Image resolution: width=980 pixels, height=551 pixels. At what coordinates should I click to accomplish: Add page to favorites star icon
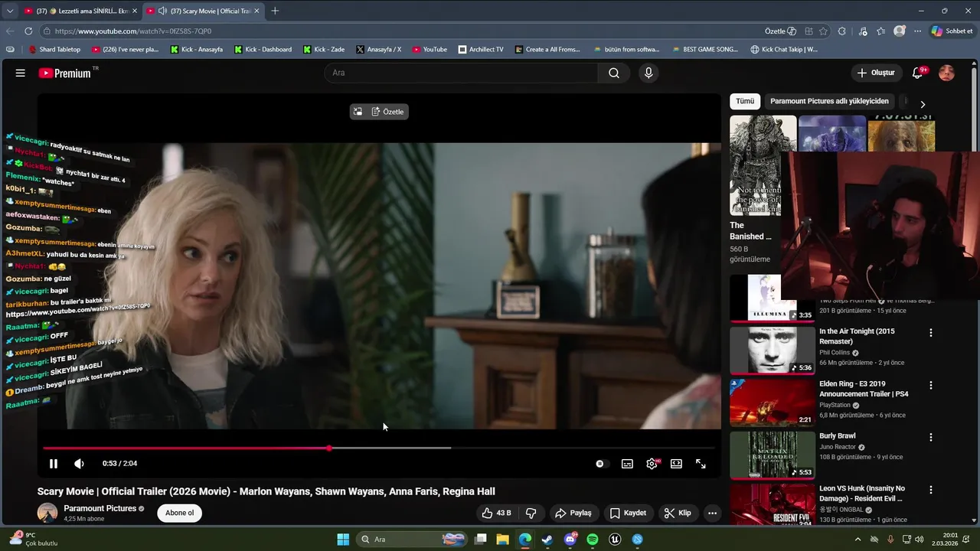click(823, 31)
